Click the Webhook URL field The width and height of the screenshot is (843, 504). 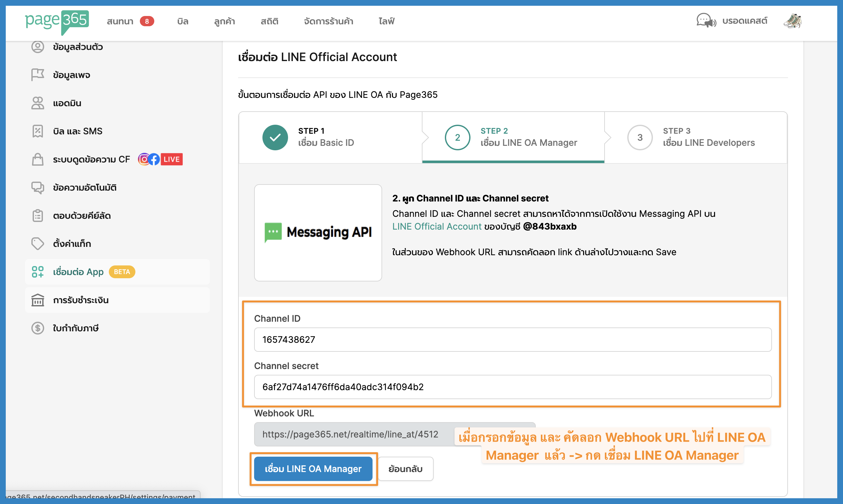[395, 434]
